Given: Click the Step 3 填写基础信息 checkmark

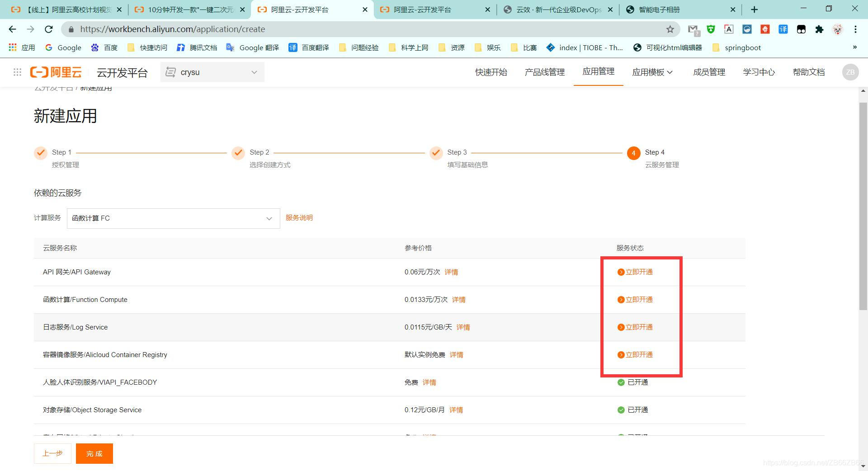Looking at the screenshot, I should (436, 153).
